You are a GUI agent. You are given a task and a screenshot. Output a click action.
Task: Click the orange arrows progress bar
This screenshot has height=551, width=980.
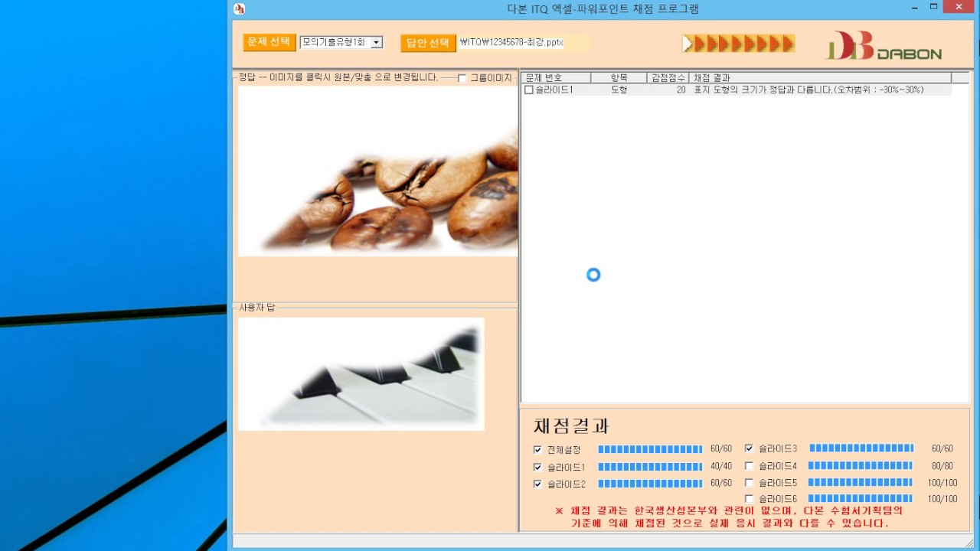pyautogui.click(x=739, y=44)
